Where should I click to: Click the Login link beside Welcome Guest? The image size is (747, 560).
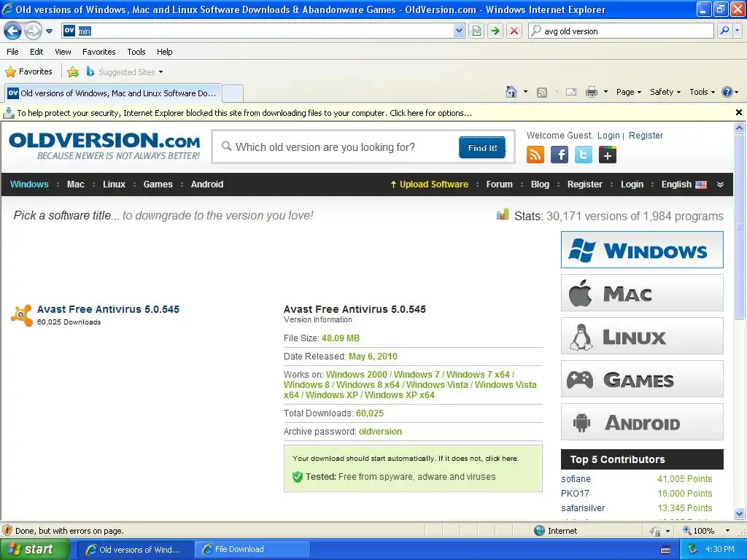pyautogui.click(x=608, y=135)
